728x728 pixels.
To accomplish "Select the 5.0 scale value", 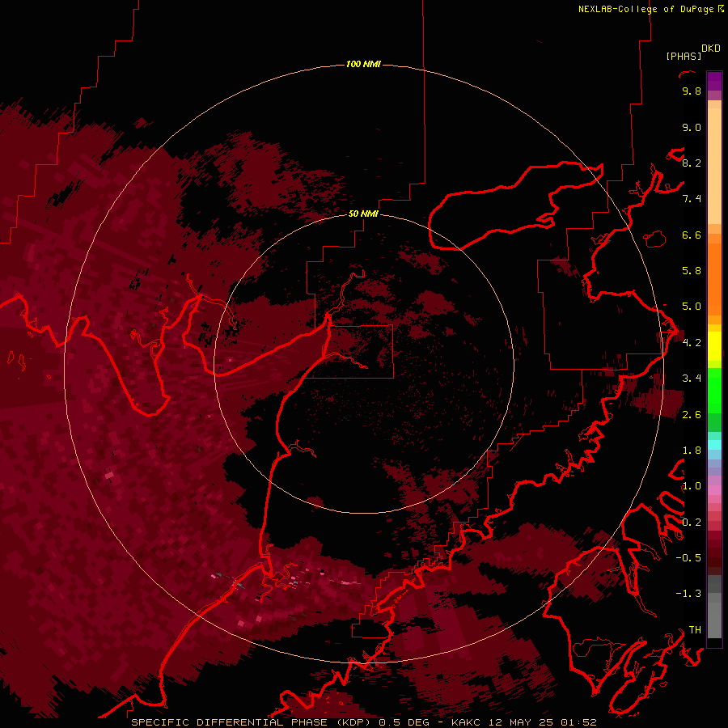I will click(x=692, y=307).
